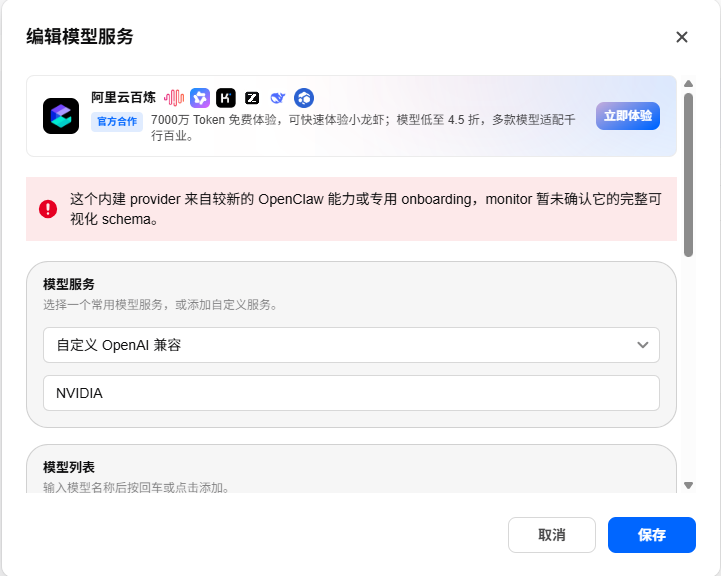Click the chevron arrow of service dropdown
The image size is (721, 576).
[x=642, y=345]
